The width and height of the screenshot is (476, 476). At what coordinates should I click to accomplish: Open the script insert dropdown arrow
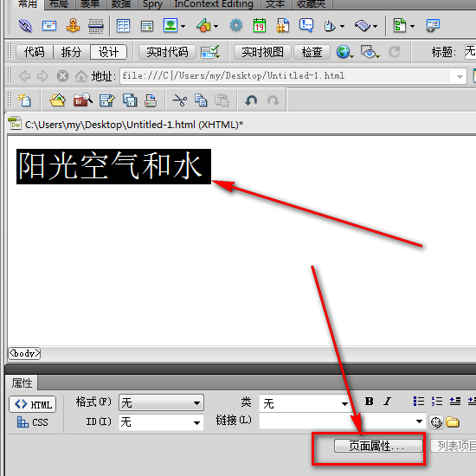[x=376, y=27]
